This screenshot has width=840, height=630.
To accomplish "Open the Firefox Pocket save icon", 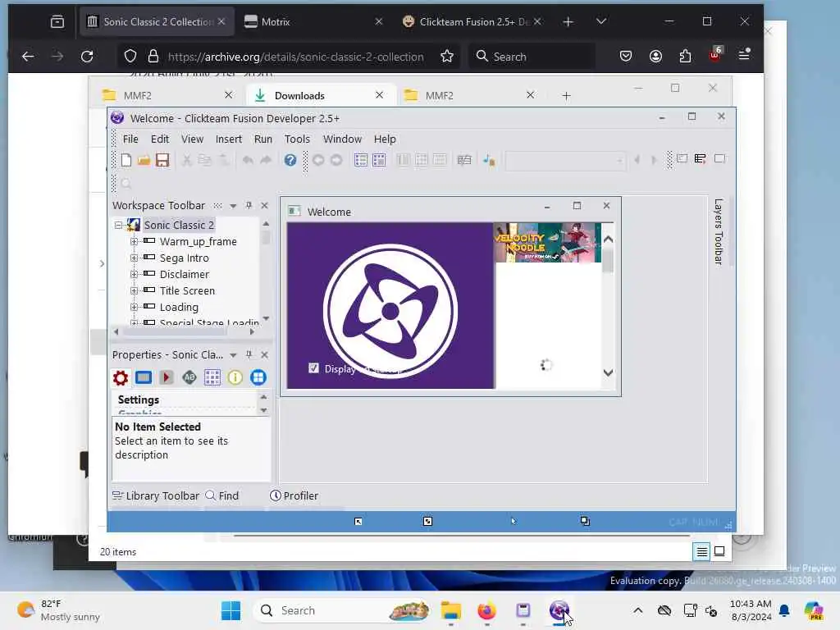I will [625, 57].
